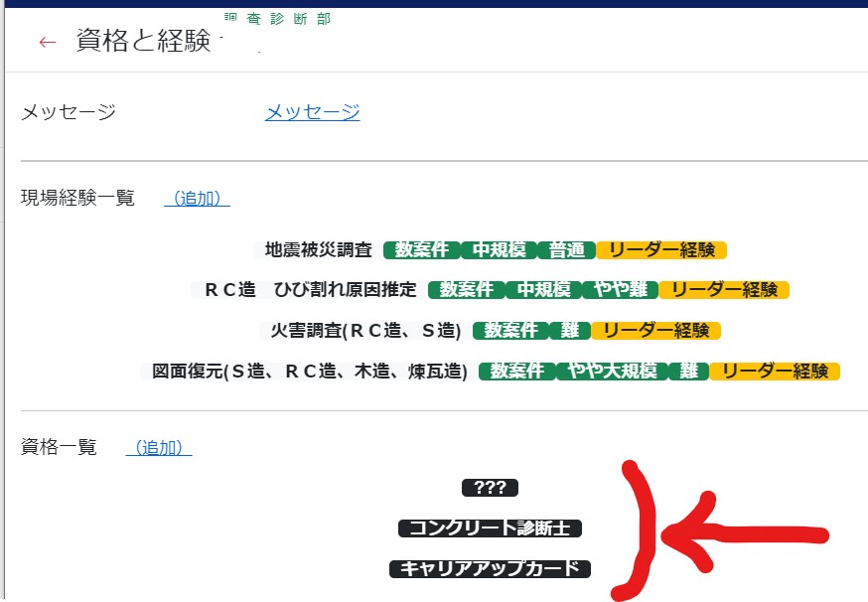
Task: Click the メッセージ field label
Action: tap(69, 112)
